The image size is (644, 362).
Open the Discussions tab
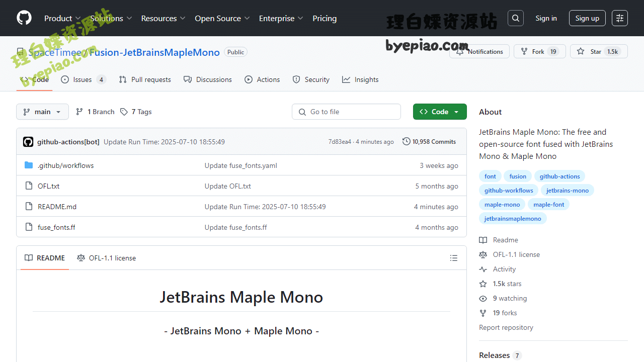point(208,79)
